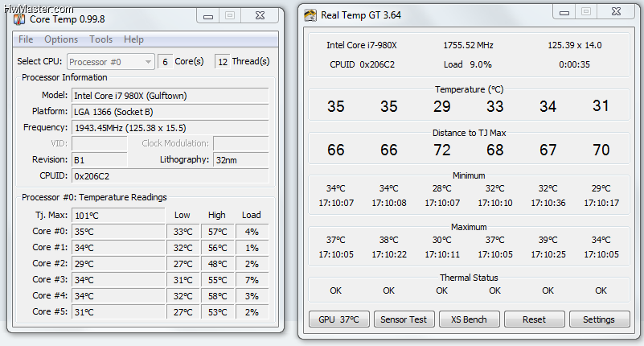Click the empty VID field

coord(100,144)
